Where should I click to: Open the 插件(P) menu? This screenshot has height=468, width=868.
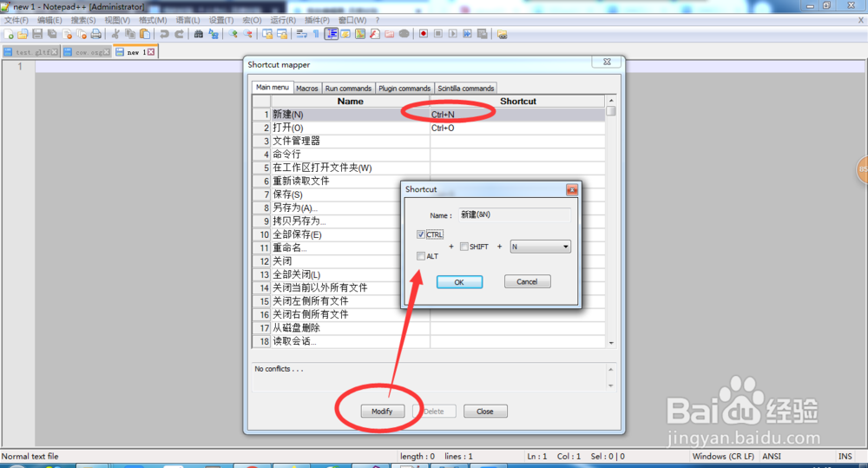tap(317, 20)
